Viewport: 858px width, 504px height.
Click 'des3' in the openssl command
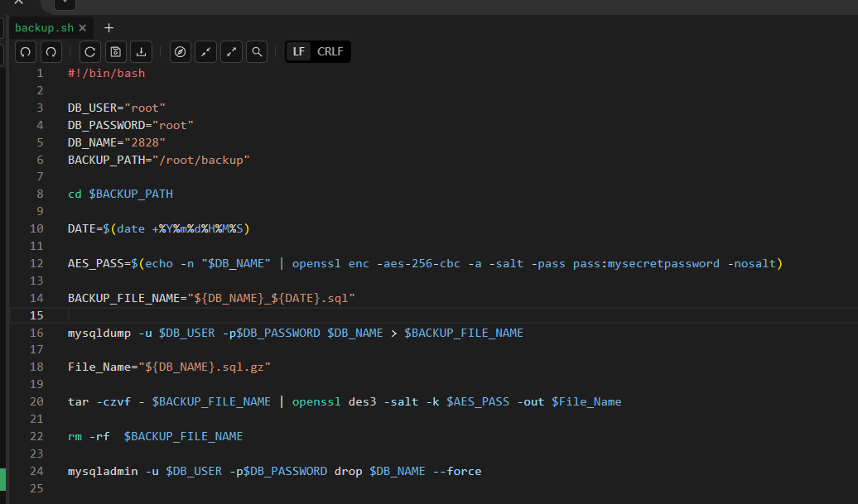point(362,401)
